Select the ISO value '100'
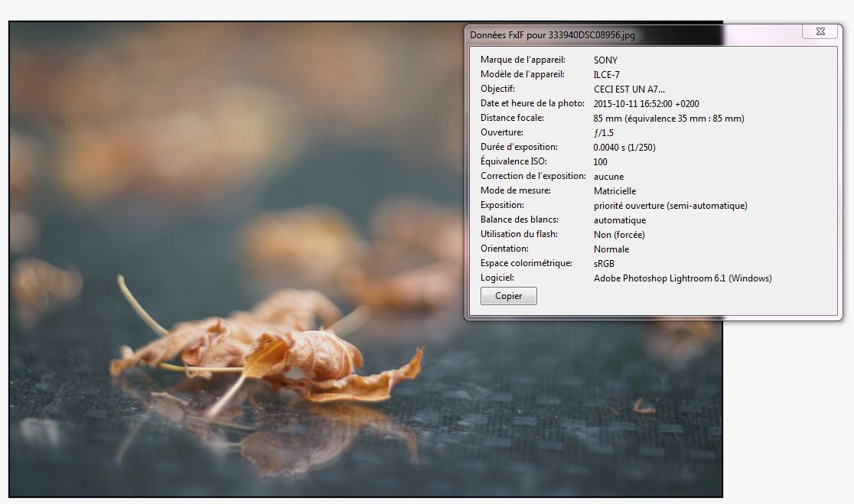This screenshot has height=504, width=854. tap(600, 162)
